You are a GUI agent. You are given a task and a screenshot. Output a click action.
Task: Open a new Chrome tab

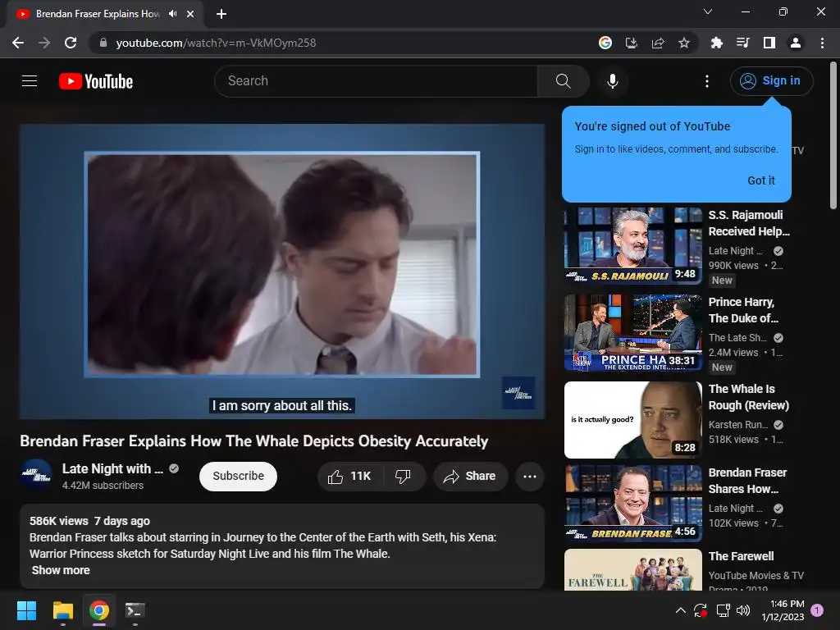[x=221, y=14]
